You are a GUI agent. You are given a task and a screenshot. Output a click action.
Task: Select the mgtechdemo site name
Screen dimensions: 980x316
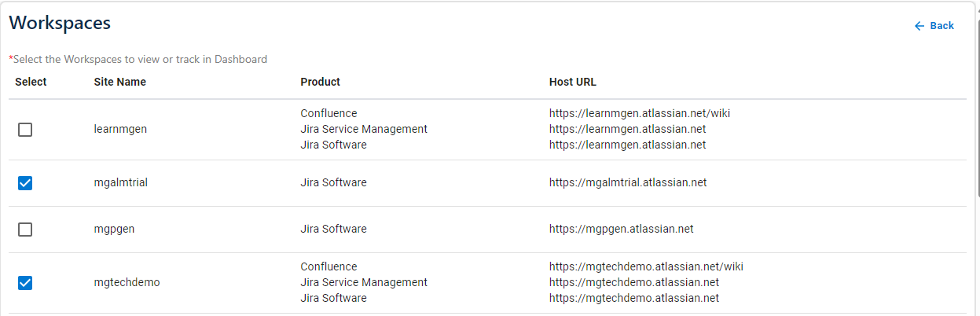127,282
